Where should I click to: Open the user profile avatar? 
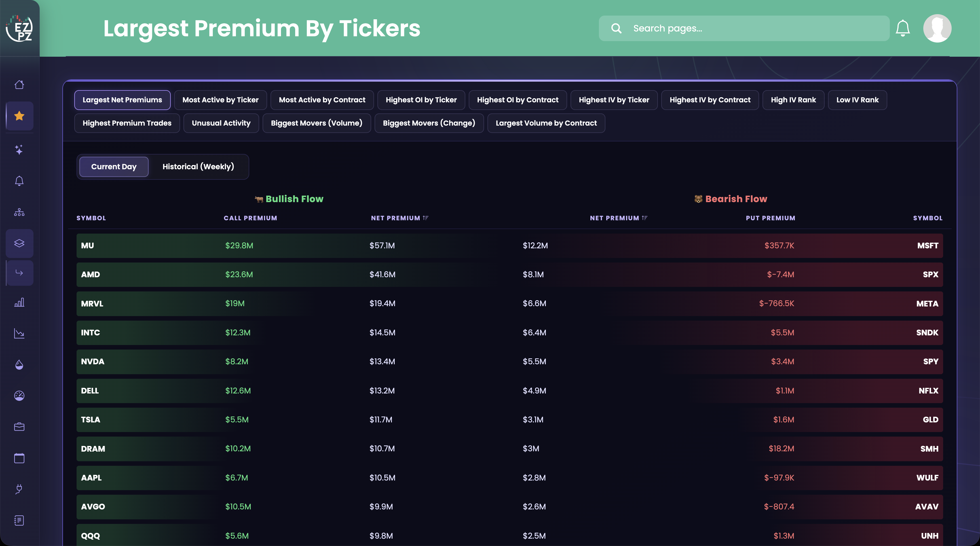click(x=937, y=28)
